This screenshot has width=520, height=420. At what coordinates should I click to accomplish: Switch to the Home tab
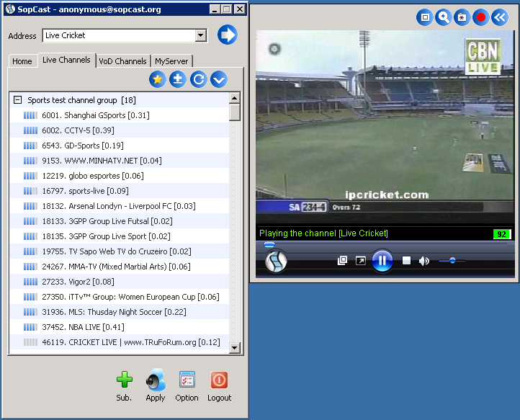[22, 61]
